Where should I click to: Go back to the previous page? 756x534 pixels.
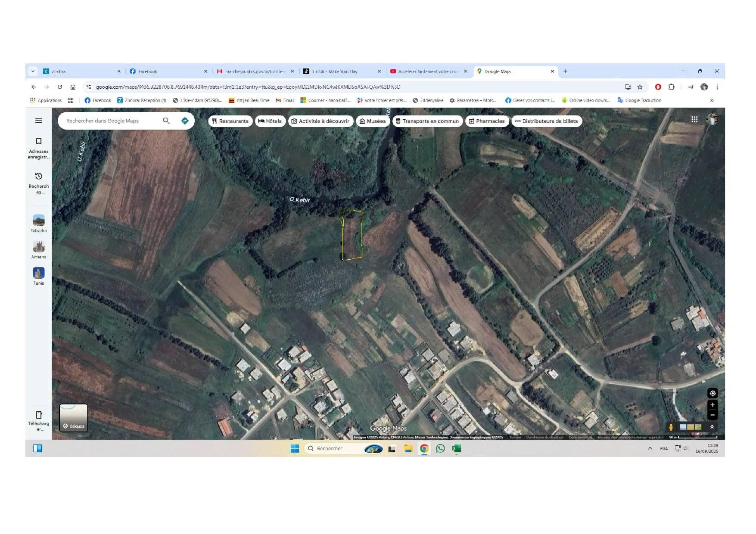click(x=34, y=87)
